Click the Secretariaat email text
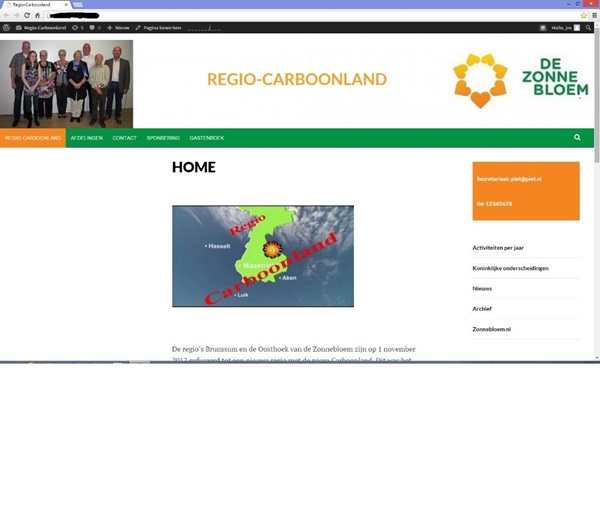 pyautogui.click(x=509, y=179)
